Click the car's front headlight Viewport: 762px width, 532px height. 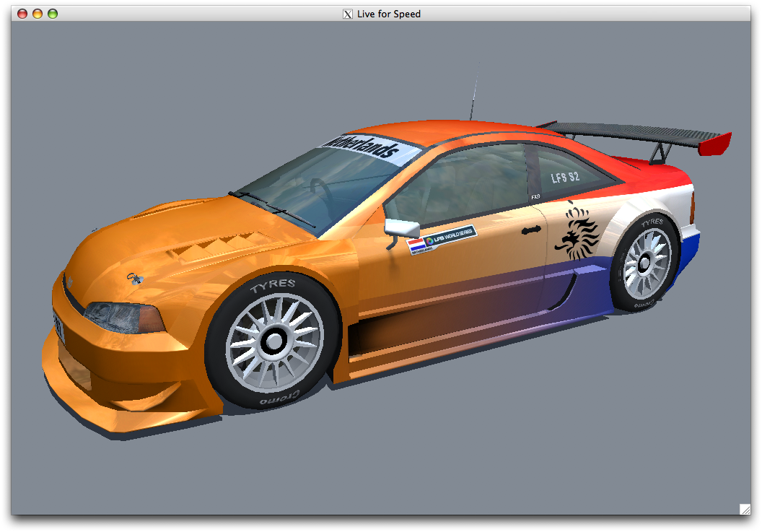tap(124, 317)
